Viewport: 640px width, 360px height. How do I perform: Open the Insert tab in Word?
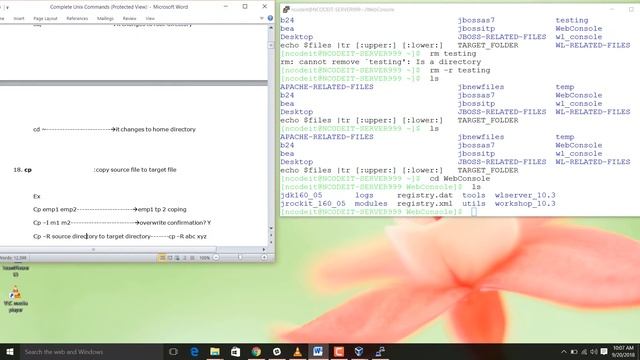(19, 18)
